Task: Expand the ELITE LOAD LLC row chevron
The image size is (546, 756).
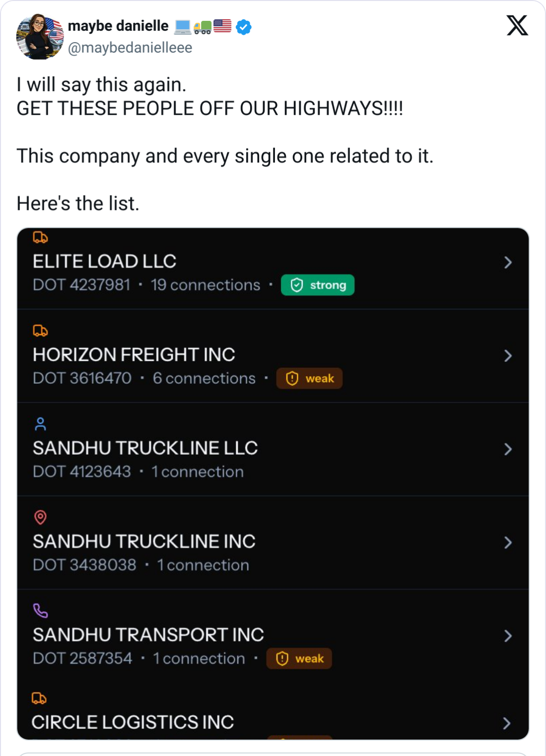Action: click(508, 263)
